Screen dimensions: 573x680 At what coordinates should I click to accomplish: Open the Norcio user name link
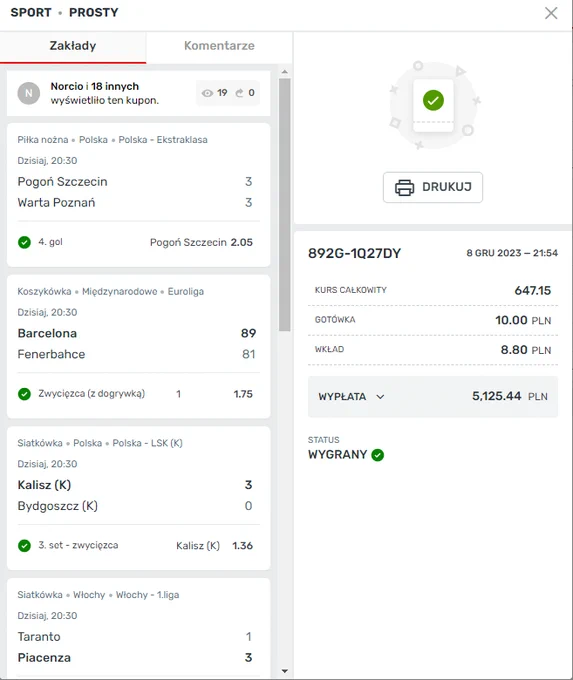[x=67, y=86]
